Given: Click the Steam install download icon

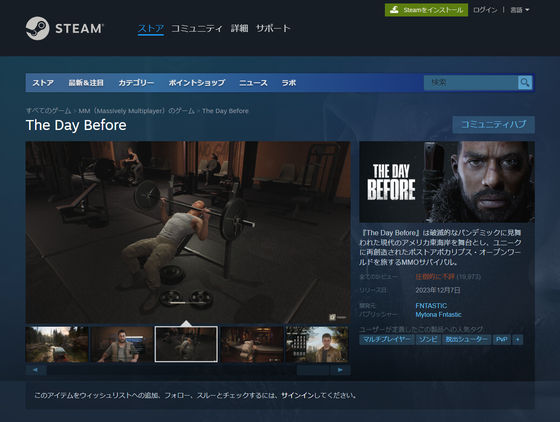Looking at the screenshot, I should coord(394,10).
